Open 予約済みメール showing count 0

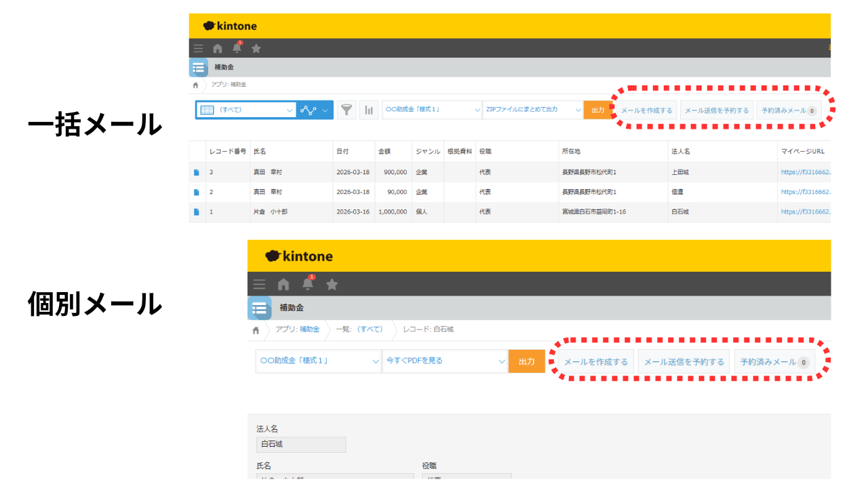coord(787,109)
